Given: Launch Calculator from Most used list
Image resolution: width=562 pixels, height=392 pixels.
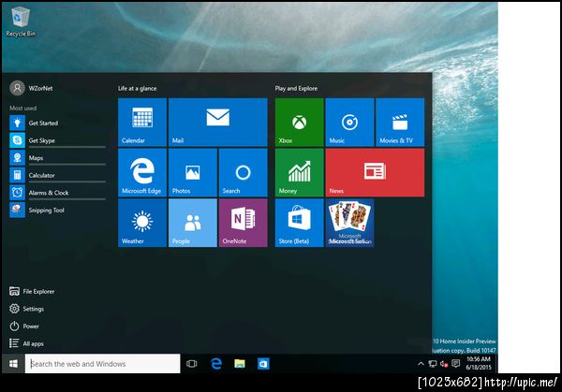Looking at the screenshot, I should 58,175.
